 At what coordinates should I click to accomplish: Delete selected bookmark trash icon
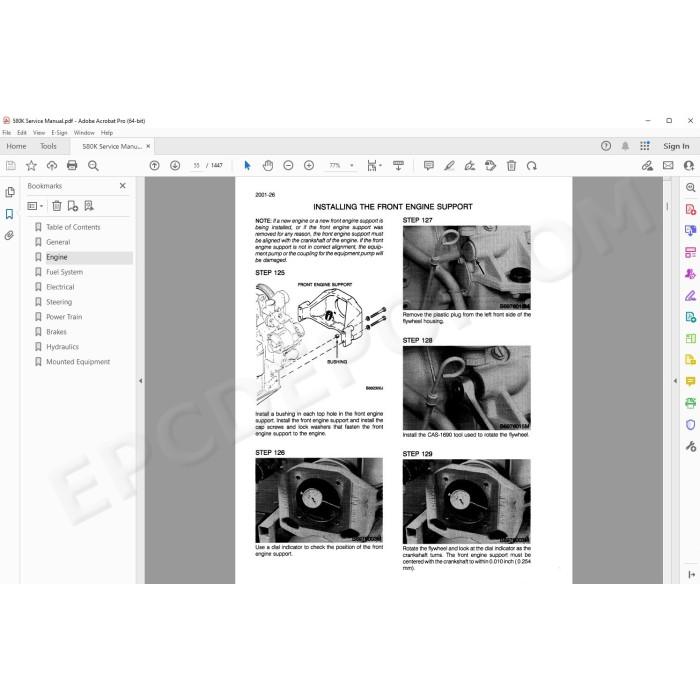tap(57, 206)
